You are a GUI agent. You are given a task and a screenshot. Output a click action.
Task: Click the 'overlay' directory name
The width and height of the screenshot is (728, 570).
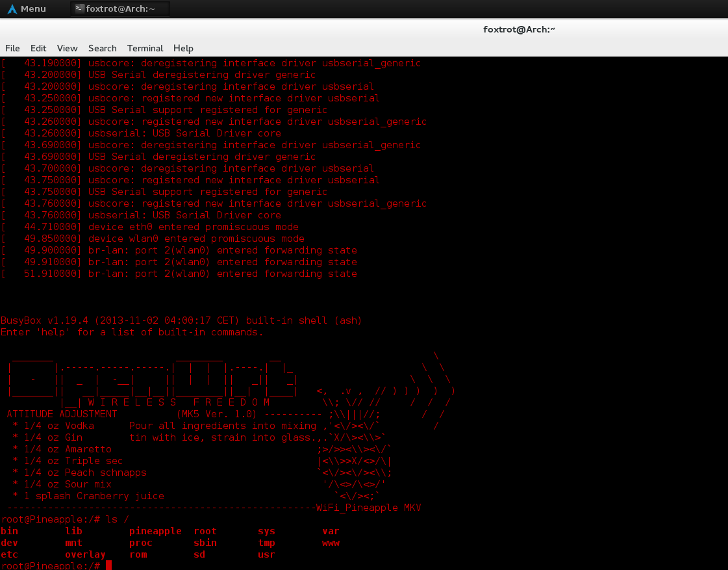(85, 554)
